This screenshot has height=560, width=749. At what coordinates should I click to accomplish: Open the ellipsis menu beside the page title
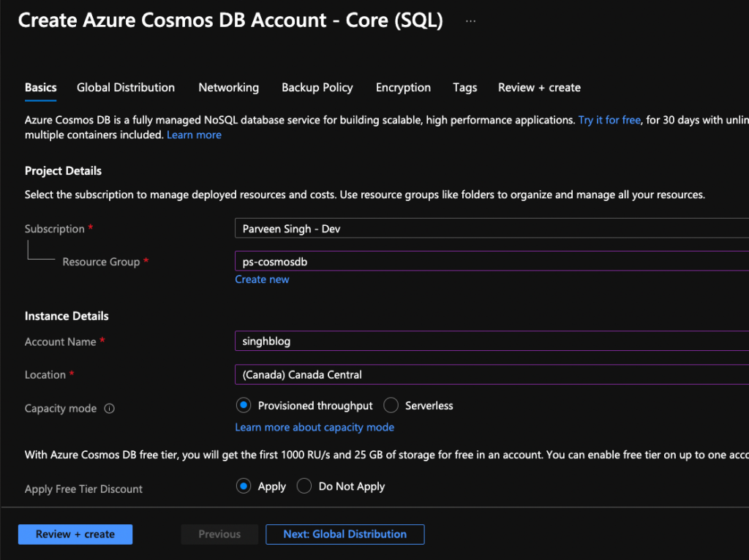point(470,20)
